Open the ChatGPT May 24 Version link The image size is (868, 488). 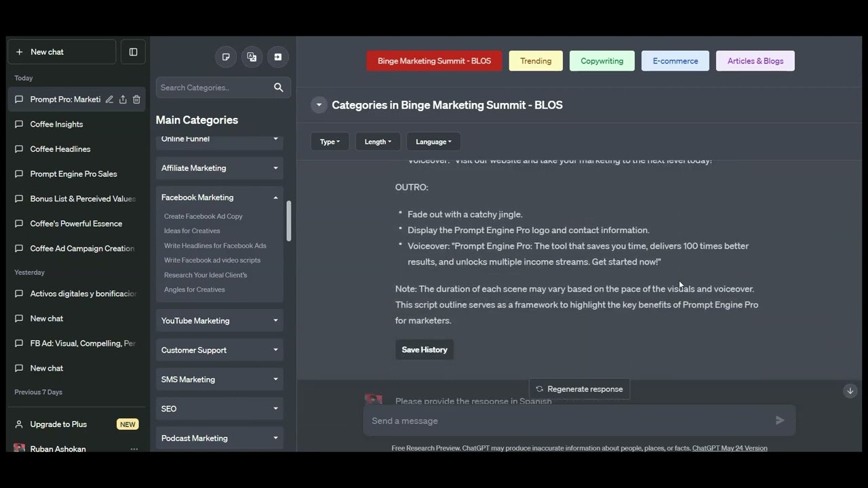[730, 448]
